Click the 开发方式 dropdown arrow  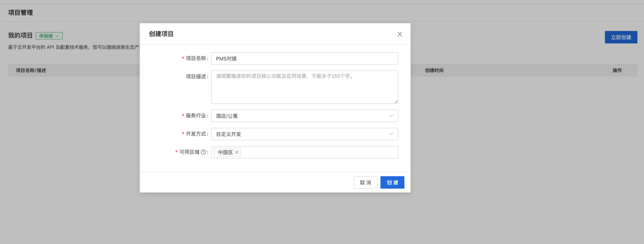[391, 134]
